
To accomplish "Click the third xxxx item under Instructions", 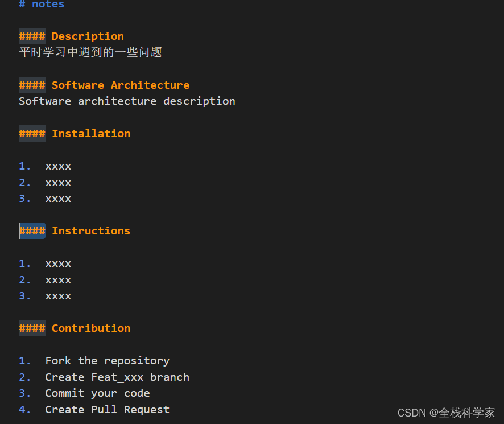I will pos(58,295).
